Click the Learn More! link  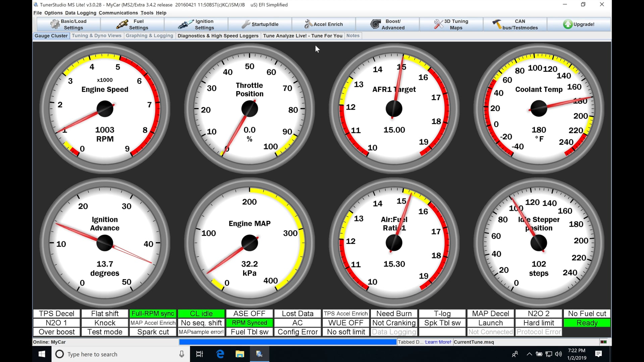pyautogui.click(x=438, y=342)
